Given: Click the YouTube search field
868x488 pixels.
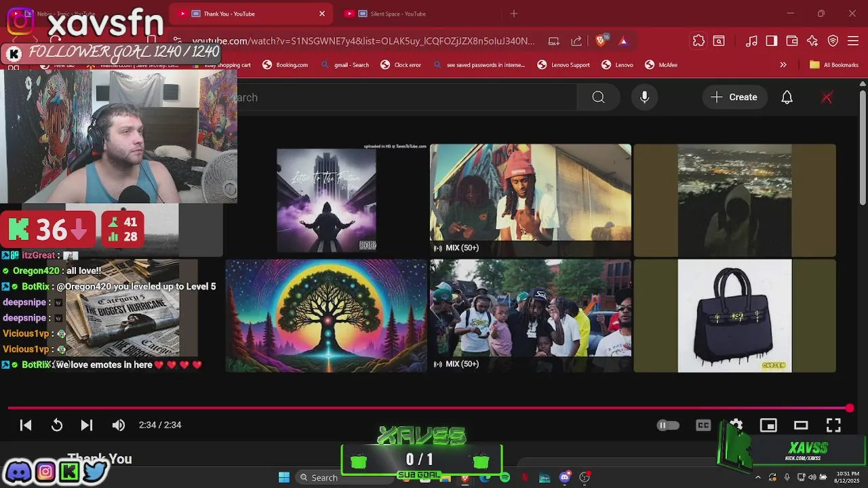Looking at the screenshot, I should (407, 98).
